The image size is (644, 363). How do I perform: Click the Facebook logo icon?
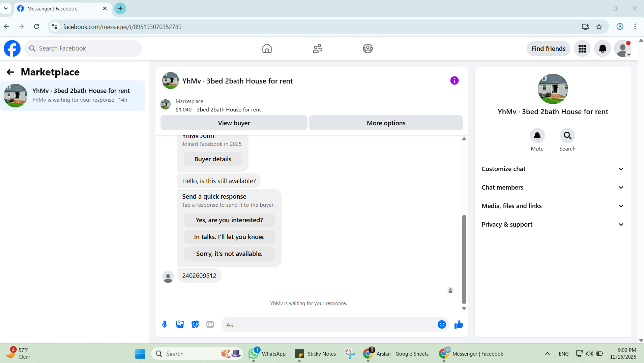[12, 48]
